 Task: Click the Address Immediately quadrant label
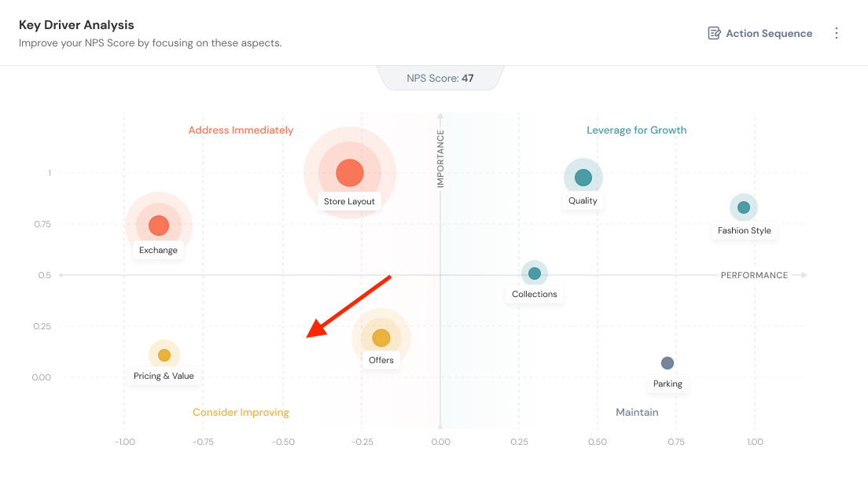241,130
